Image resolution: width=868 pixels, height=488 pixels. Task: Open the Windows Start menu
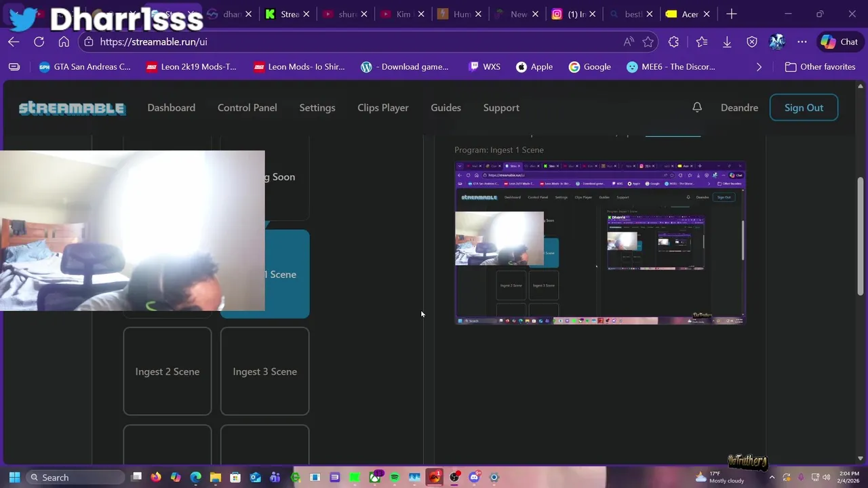(14, 477)
